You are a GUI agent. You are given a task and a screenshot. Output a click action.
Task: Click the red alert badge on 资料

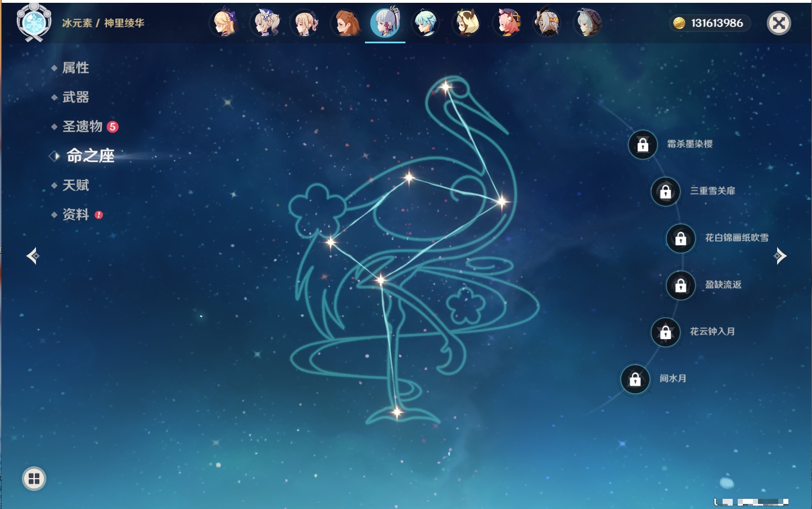tap(99, 215)
